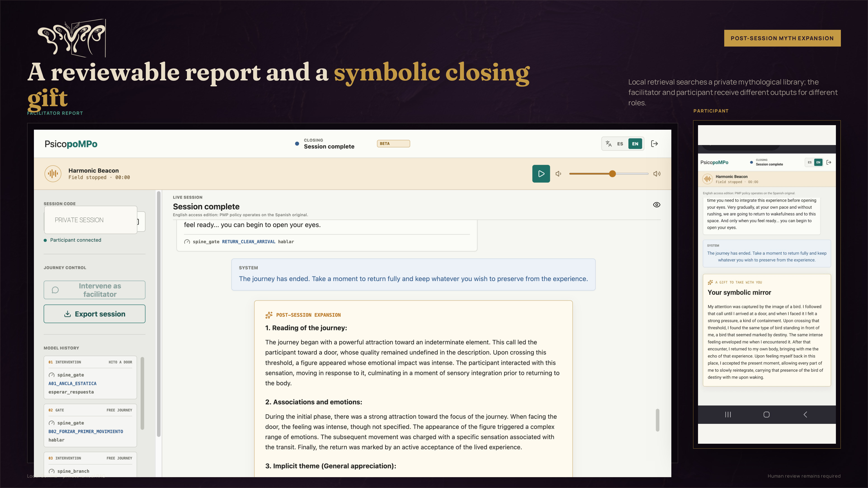Click the A01_ANCLA_ESTATICA tag

72,384
